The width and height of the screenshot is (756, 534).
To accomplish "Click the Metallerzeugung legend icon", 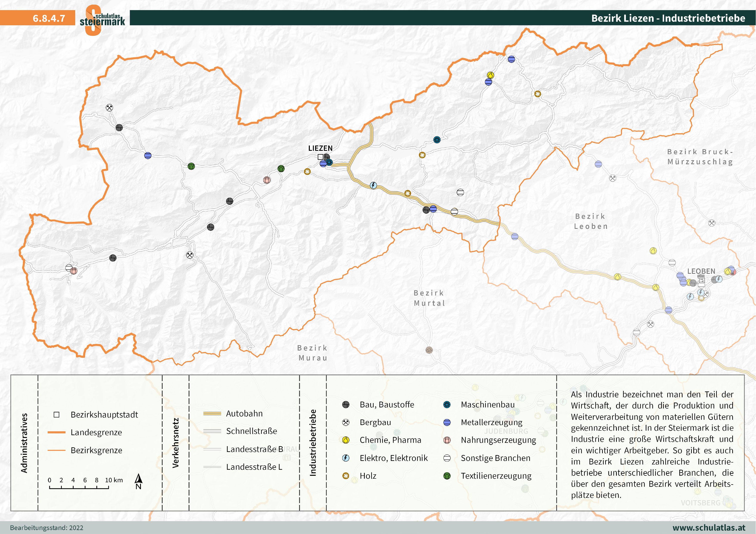I will coord(447,422).
